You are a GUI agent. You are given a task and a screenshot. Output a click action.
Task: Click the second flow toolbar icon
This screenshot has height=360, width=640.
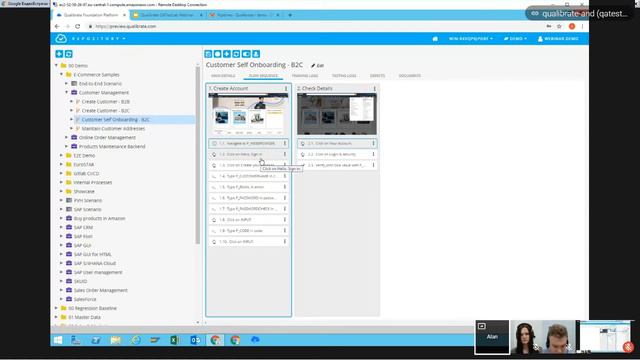(x=218, y=54)
